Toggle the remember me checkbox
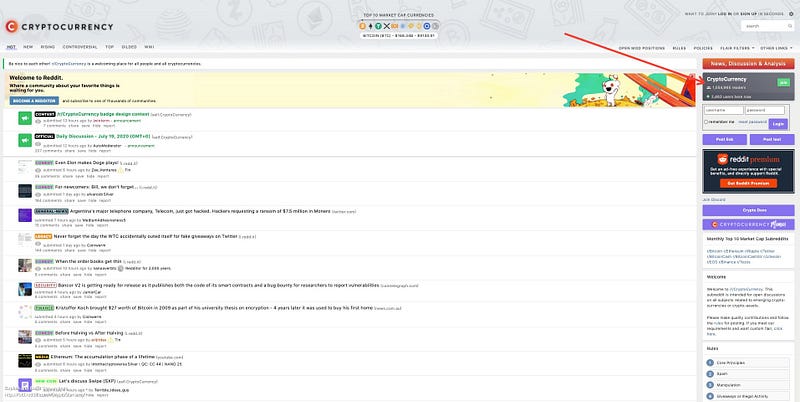 706,122
